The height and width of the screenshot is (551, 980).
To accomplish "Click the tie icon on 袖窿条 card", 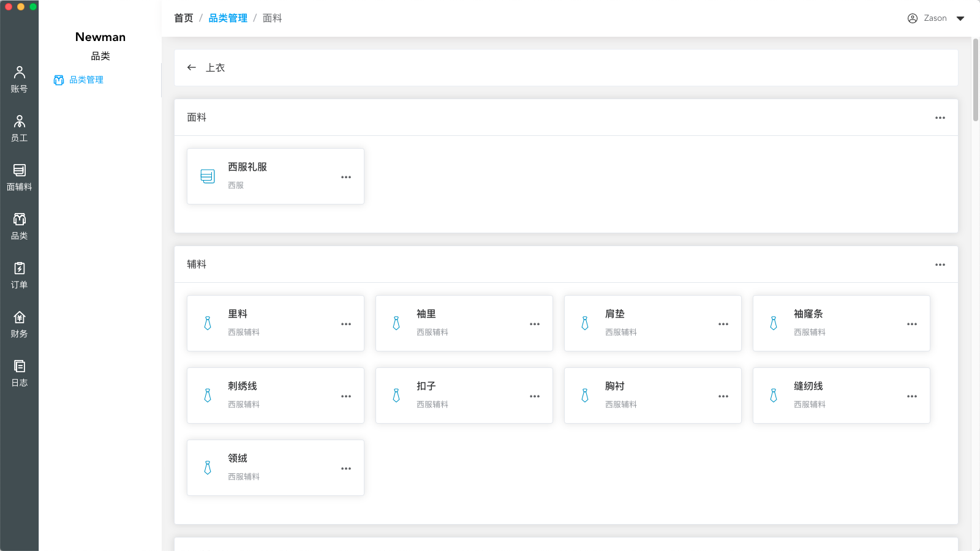I will [x=774, y=323].
